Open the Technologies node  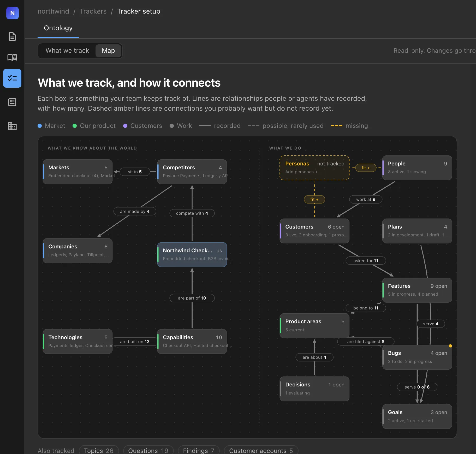pos(78,342)
